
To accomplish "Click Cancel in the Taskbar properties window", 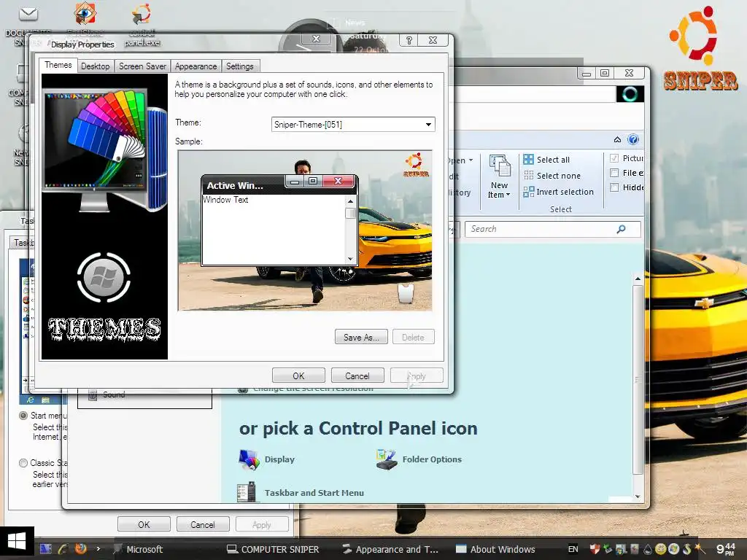I will pos(203,524).
